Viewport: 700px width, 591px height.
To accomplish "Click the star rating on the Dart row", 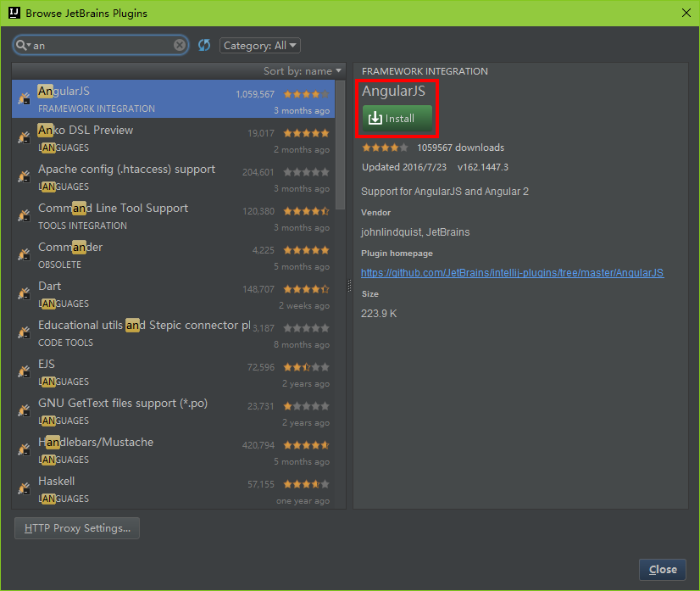I will coord(306,289).
